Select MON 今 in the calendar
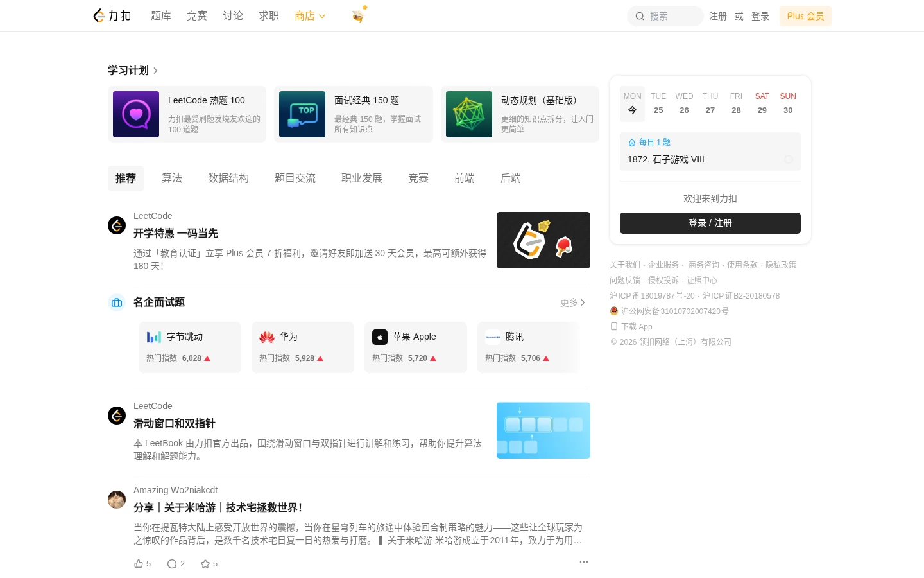 (632, 103)
